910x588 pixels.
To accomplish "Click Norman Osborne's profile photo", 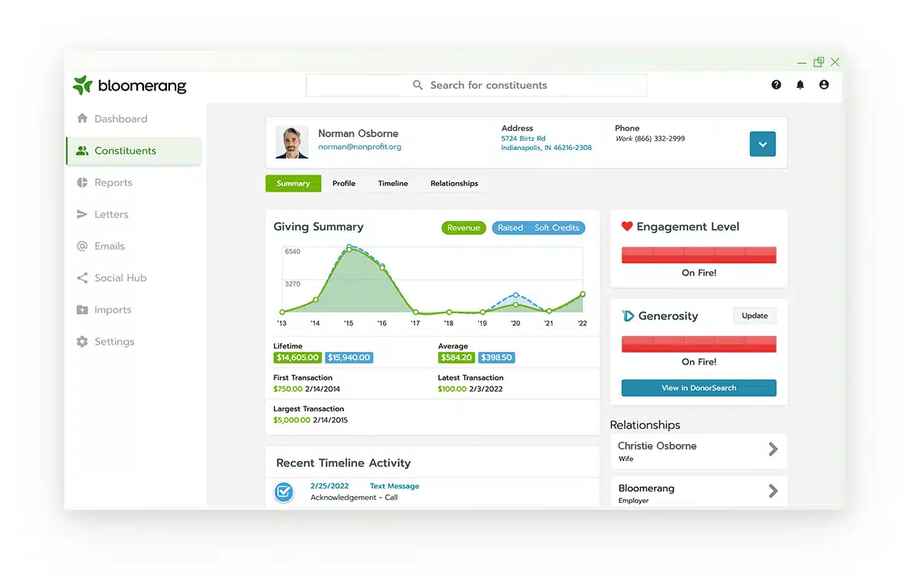I will [x=292, y=142].
